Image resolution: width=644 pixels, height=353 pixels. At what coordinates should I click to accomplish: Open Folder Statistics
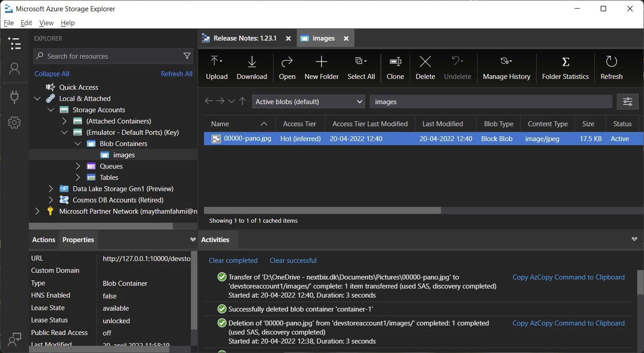coord(565,68)
